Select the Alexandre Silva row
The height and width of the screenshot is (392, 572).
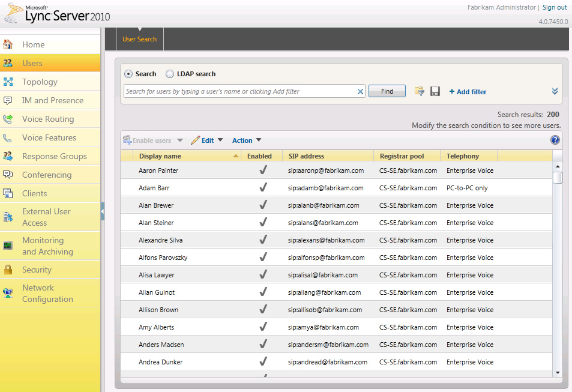[336, 240]
